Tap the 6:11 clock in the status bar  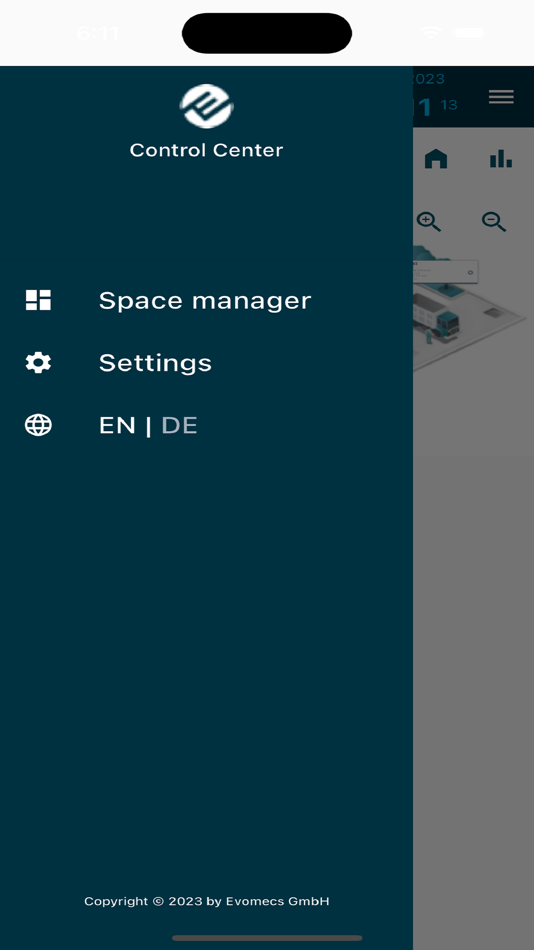(98, 33)
